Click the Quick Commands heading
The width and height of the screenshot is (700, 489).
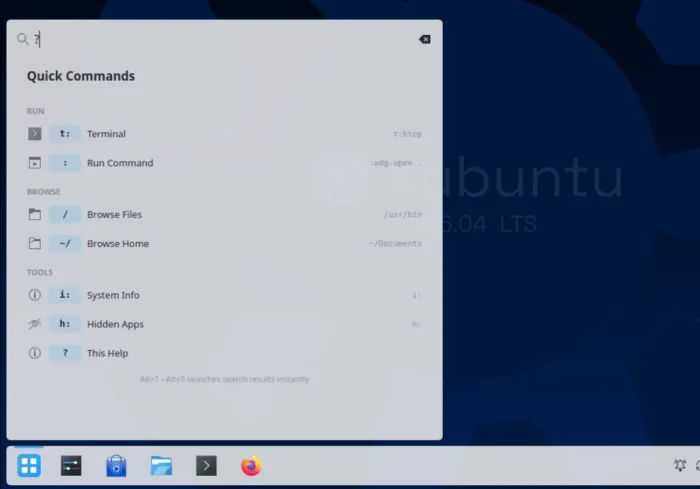point(81,76)
